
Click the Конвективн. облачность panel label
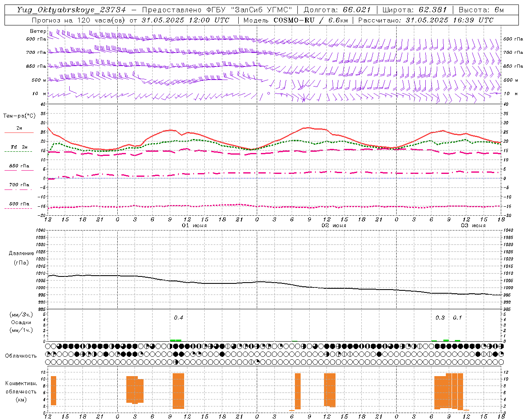[21, 387]
